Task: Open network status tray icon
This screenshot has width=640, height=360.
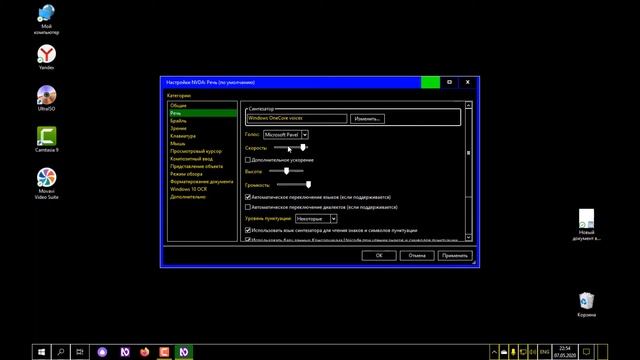Action: tap(523, 352)
